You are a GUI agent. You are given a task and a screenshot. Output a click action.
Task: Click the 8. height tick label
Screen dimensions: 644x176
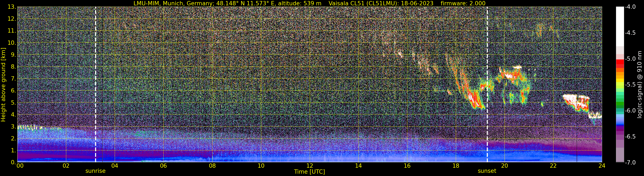(13, 67)
